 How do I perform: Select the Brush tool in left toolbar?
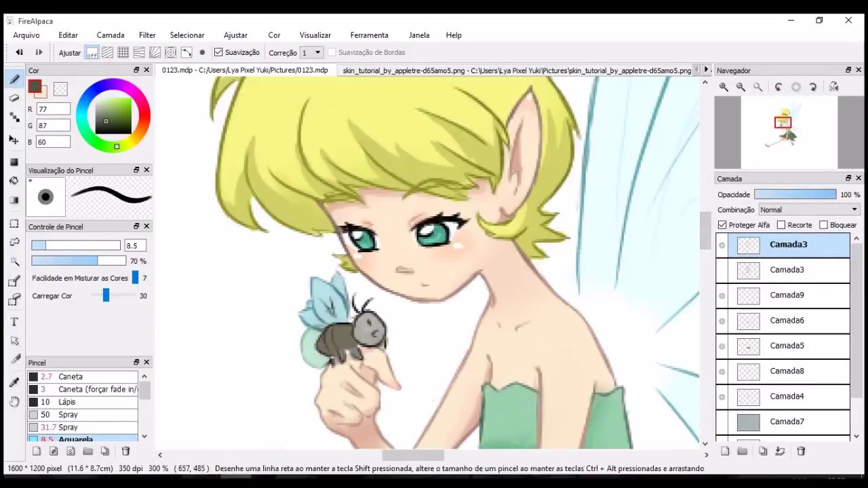(14, 80)
